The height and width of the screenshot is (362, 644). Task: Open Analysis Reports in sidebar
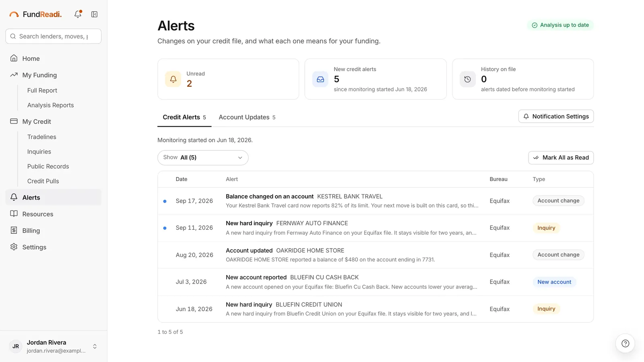point(51,105)
